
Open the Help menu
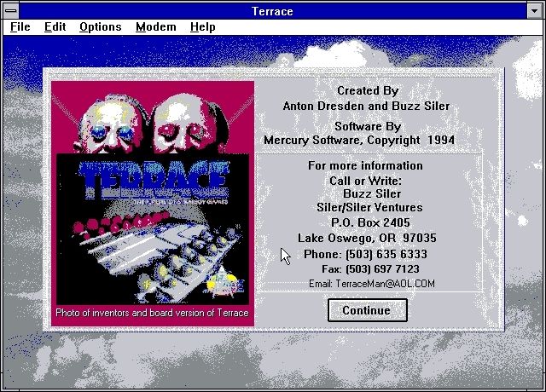[x=202, y=26]
